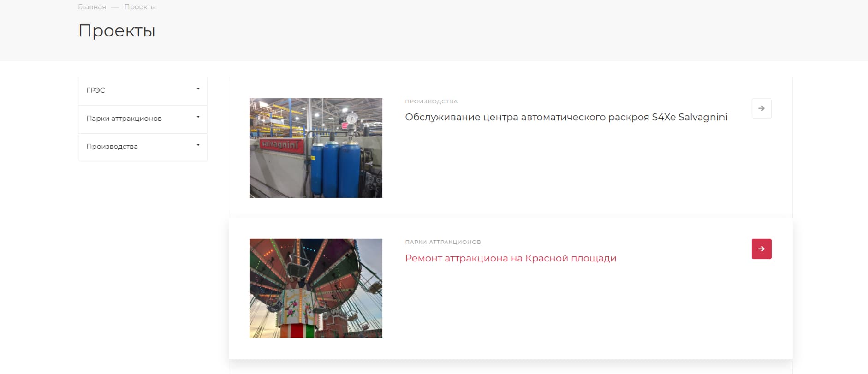Click empty space below the Salvagnini project title
The image size is (868, 374).
(x=553, y=166)
